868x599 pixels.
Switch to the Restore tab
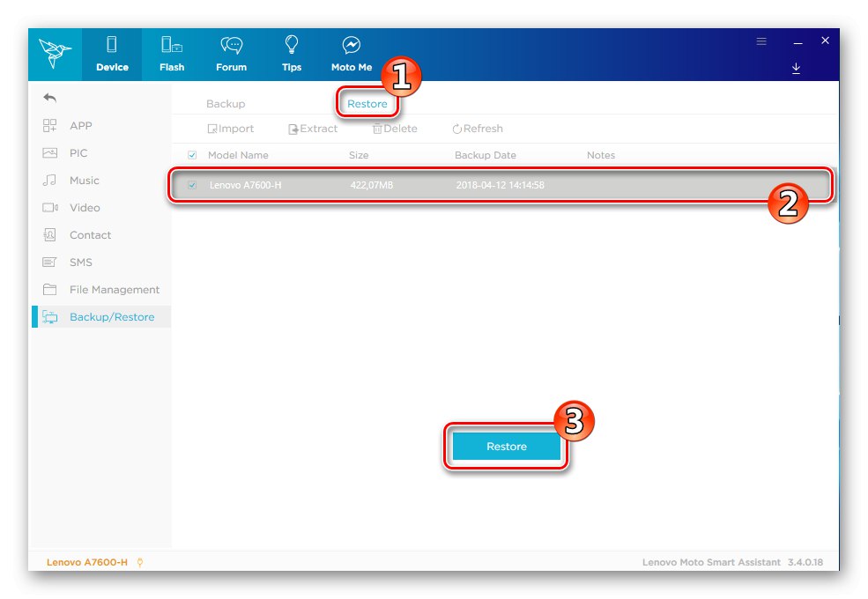pos(367,104)
